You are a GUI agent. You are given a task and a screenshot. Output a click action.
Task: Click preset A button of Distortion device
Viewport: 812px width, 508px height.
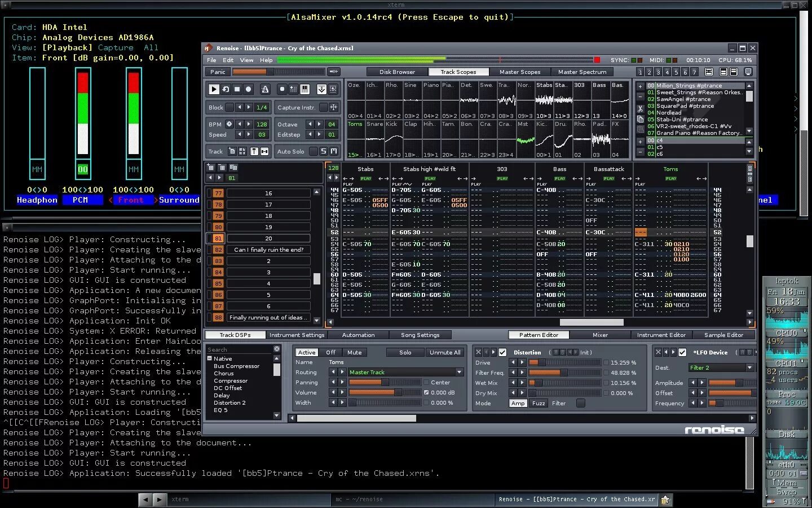(556, 352)
